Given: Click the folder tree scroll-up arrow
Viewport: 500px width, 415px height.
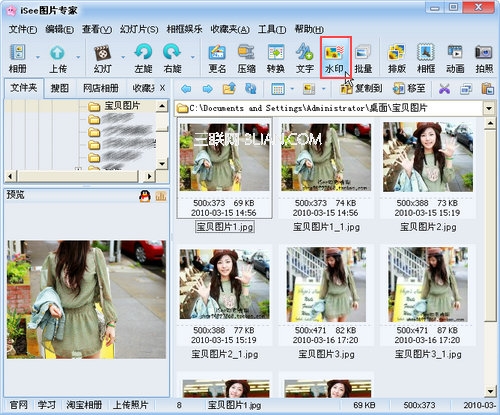Looking at the screenshot, I should click(x=162, y=106).
